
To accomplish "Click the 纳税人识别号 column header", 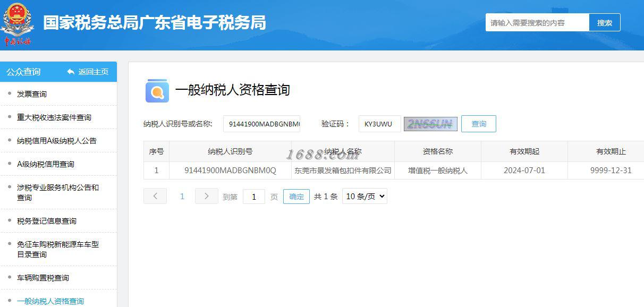I will [x=230, y=151].
